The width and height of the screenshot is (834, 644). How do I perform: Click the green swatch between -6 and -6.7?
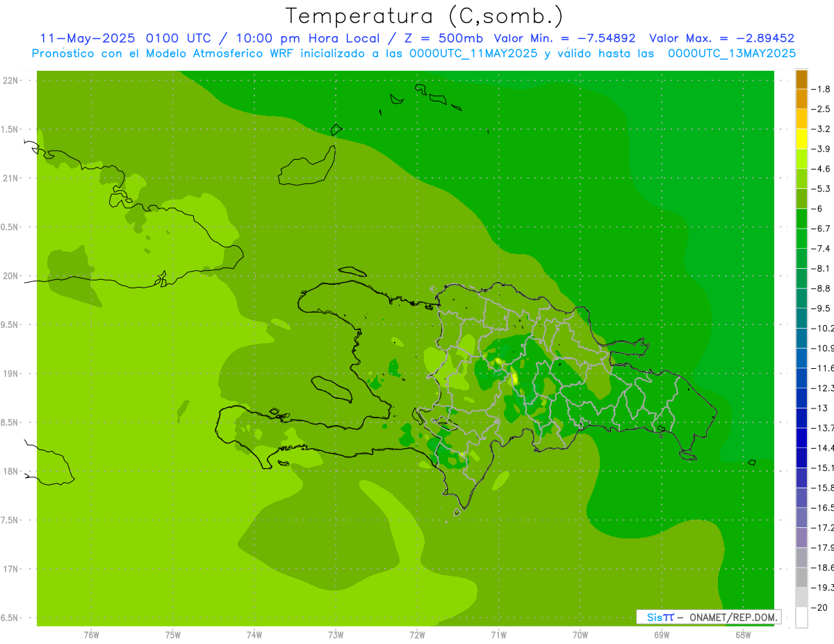pyautogui.click(x=801, y=218)
